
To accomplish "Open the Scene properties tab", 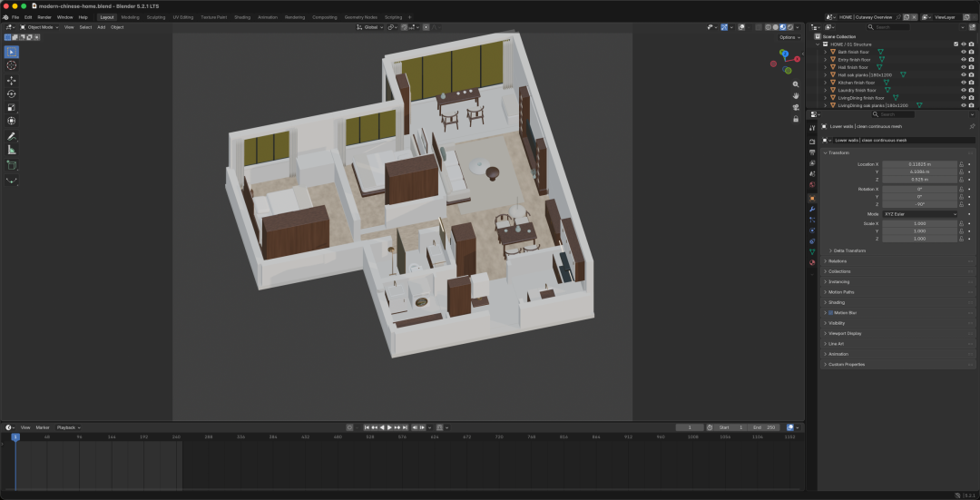I will [812, 173].
